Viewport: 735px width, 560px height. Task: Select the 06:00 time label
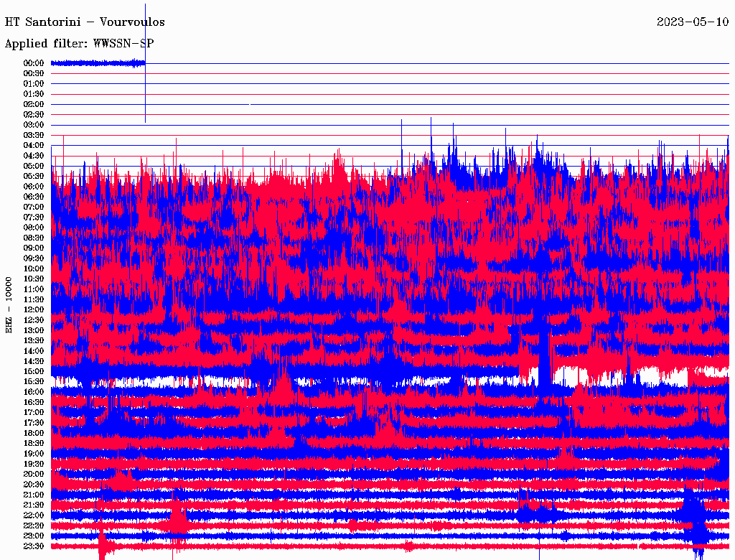click(x=34, y=187)
